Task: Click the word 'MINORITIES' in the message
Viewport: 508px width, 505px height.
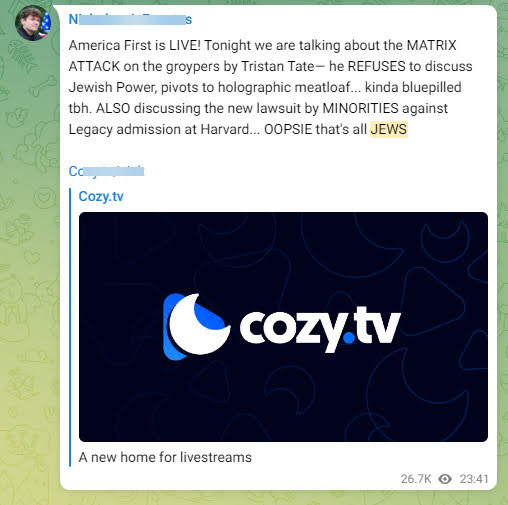Action: (360, 108)
